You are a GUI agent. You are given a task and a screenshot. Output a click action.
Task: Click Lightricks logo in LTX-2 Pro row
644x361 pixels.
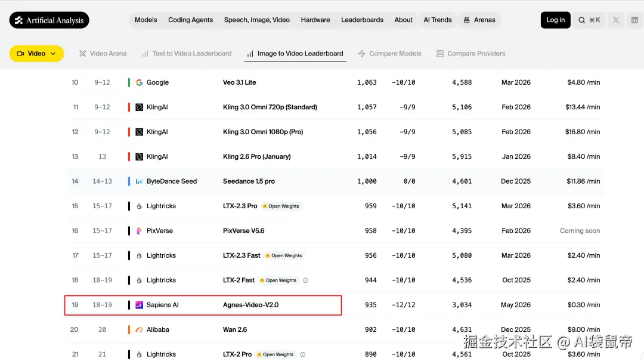(x=139, y=354)
